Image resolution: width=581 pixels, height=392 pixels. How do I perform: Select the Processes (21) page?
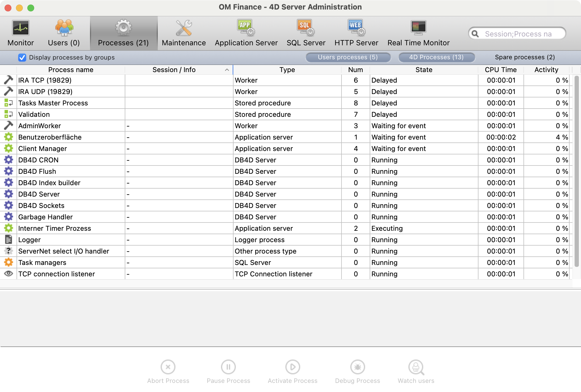pyautogui.click(x=123, y=33)
